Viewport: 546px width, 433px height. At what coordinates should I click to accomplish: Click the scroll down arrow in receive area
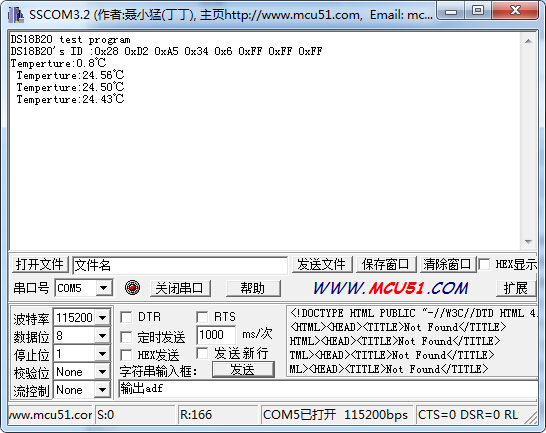coord(528,242)
